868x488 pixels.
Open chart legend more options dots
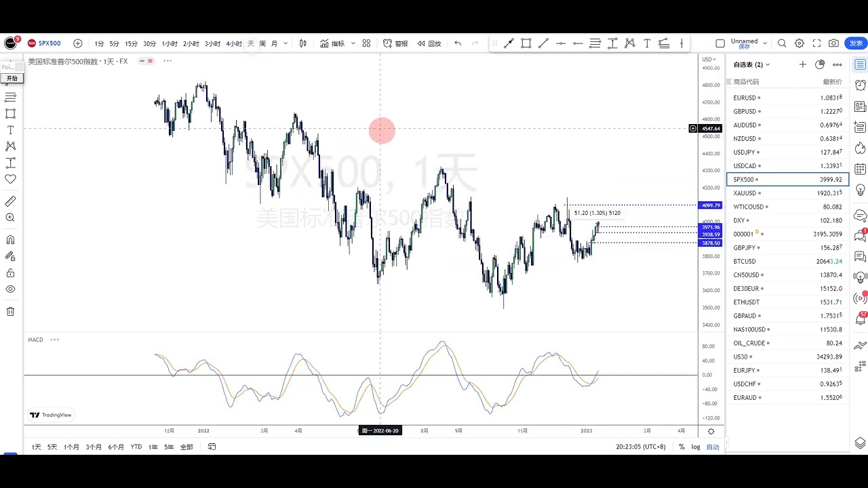point(167,61)
